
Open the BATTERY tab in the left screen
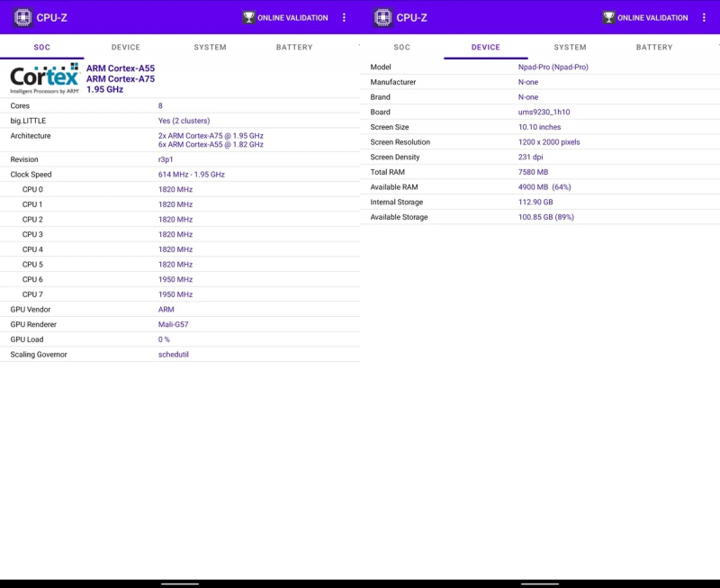click(x=294, y=47)
